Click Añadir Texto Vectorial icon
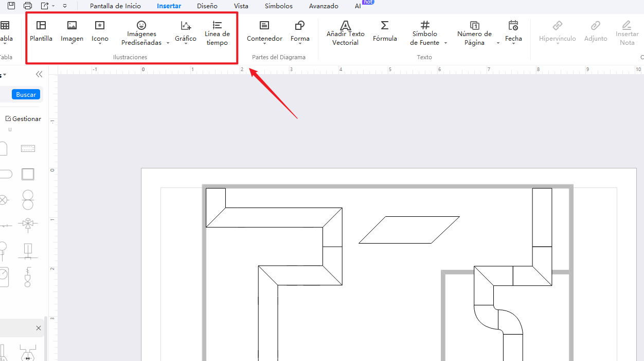This screenshot has height=361, width=644. coord(346,26)
